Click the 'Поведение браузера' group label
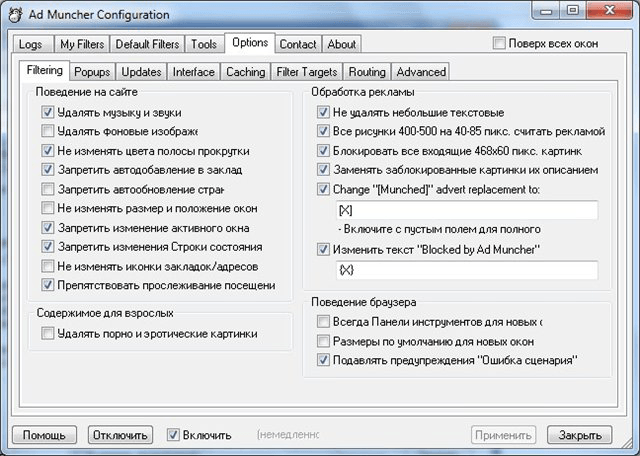The height and width of the screenshot is (456, 640). tap(364, 302)
